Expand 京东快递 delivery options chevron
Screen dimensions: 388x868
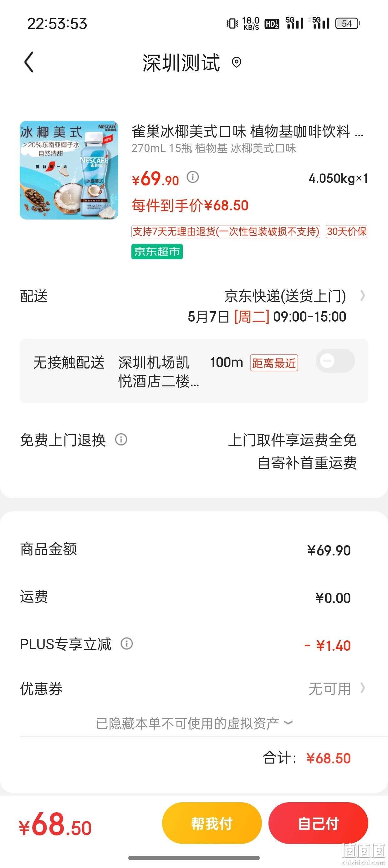point(362,296)
